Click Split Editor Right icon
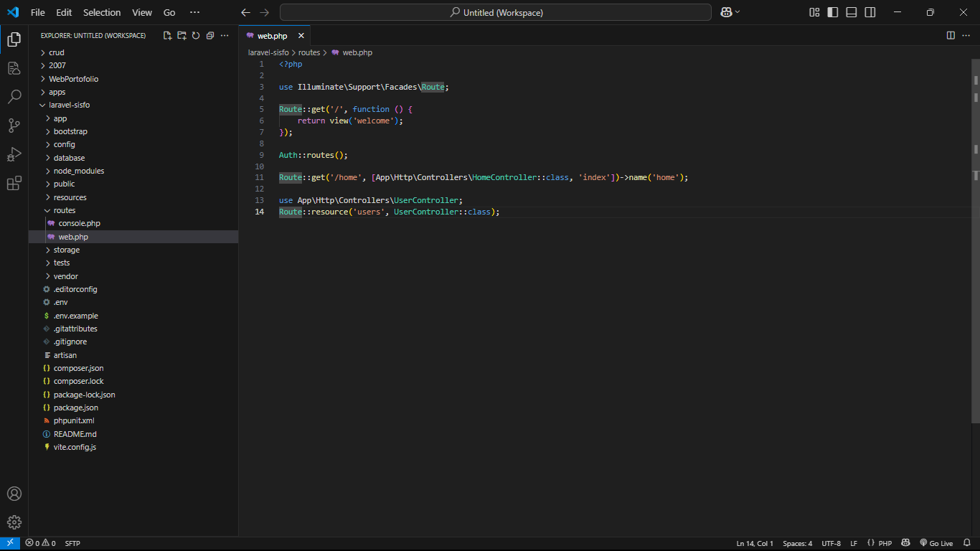980x551 pixels. pos(951,35)
